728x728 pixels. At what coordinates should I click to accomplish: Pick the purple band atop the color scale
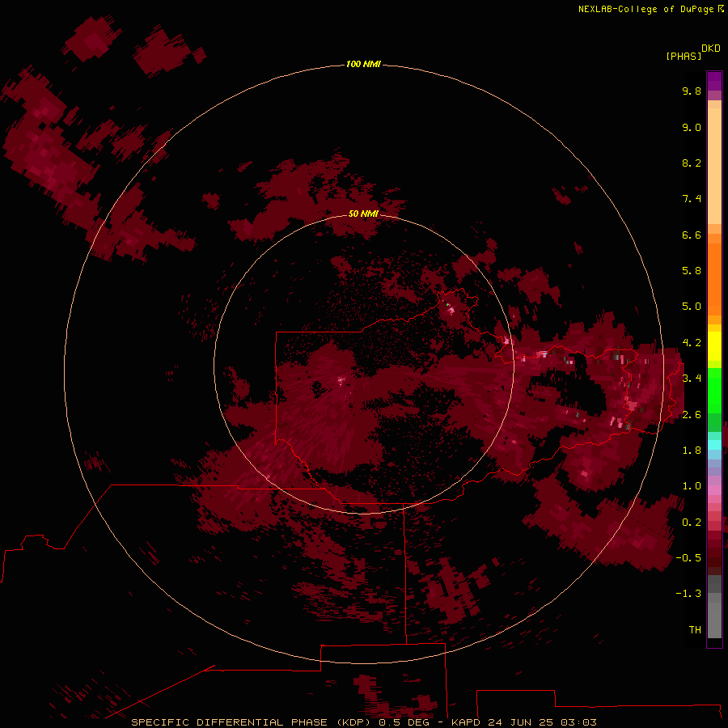(714, 81)
